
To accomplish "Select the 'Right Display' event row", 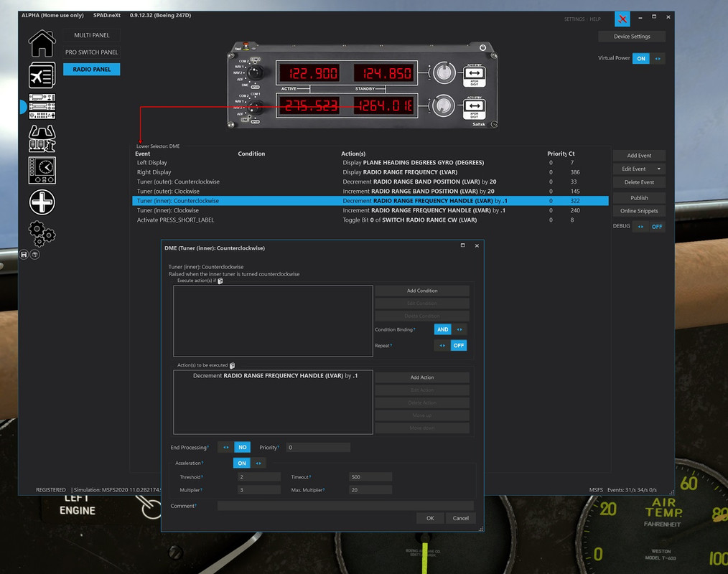I will click(x=370, y=172).
